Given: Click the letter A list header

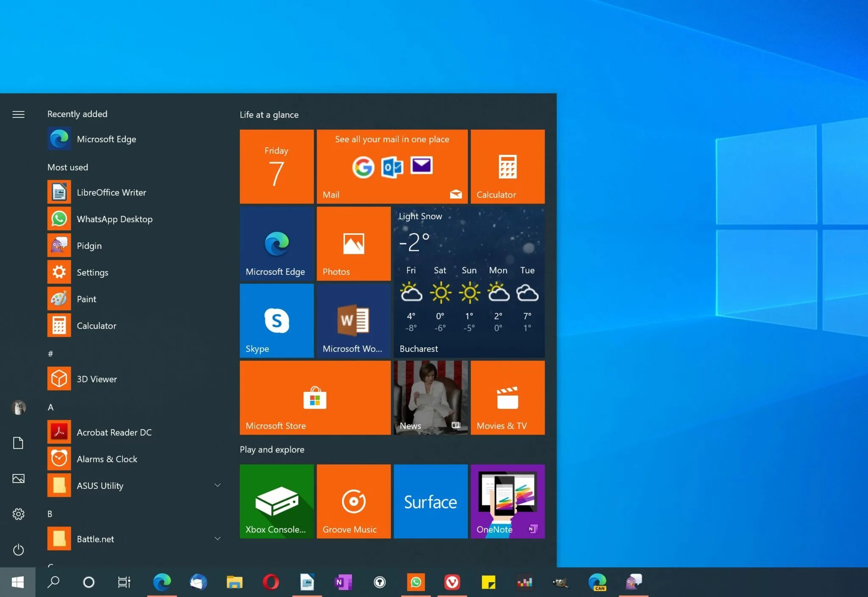Looking at the screenshot, I should click(x=50, y=407).
